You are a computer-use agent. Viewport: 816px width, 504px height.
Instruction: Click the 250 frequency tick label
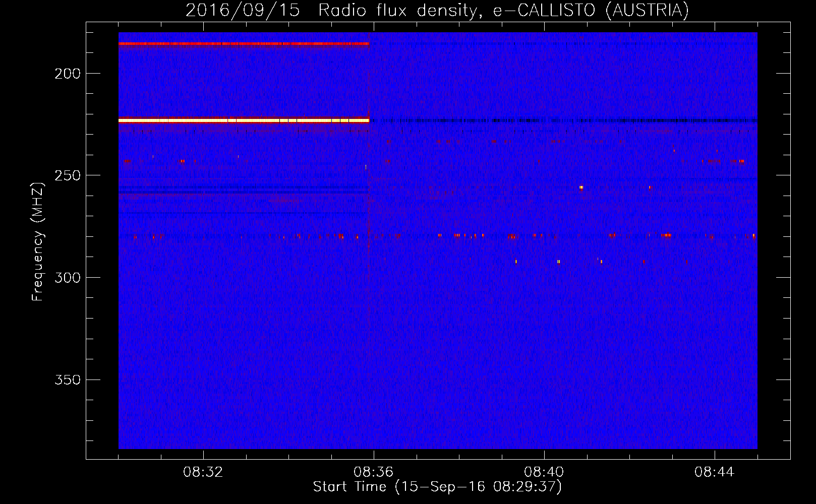68,175
